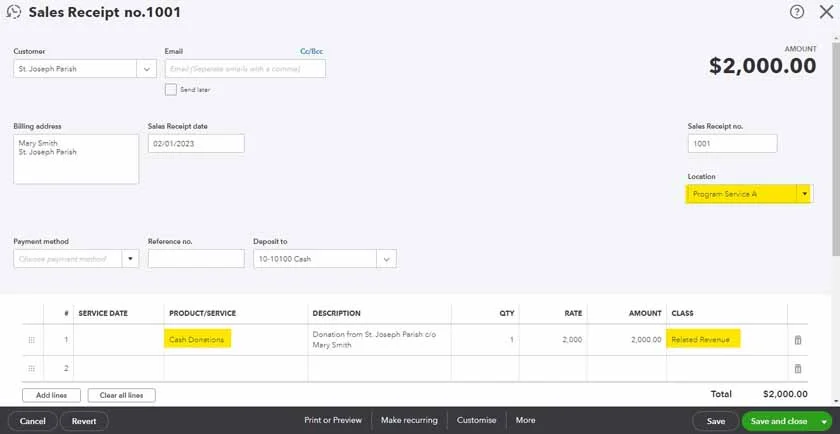The image size is (840, 434).
Task: Grab the drag handle of line 2
Action: (32, 369)
